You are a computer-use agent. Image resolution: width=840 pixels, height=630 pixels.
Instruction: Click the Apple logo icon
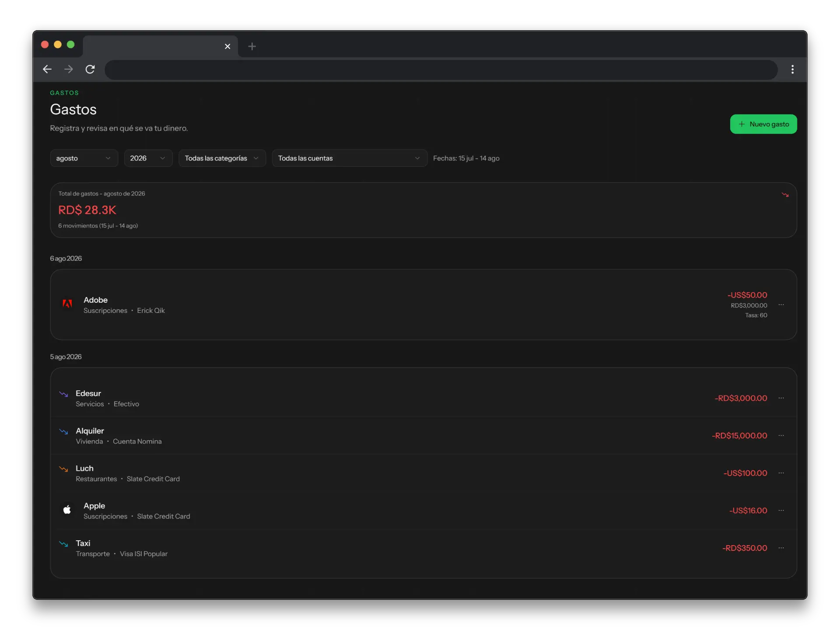(67, 510)
